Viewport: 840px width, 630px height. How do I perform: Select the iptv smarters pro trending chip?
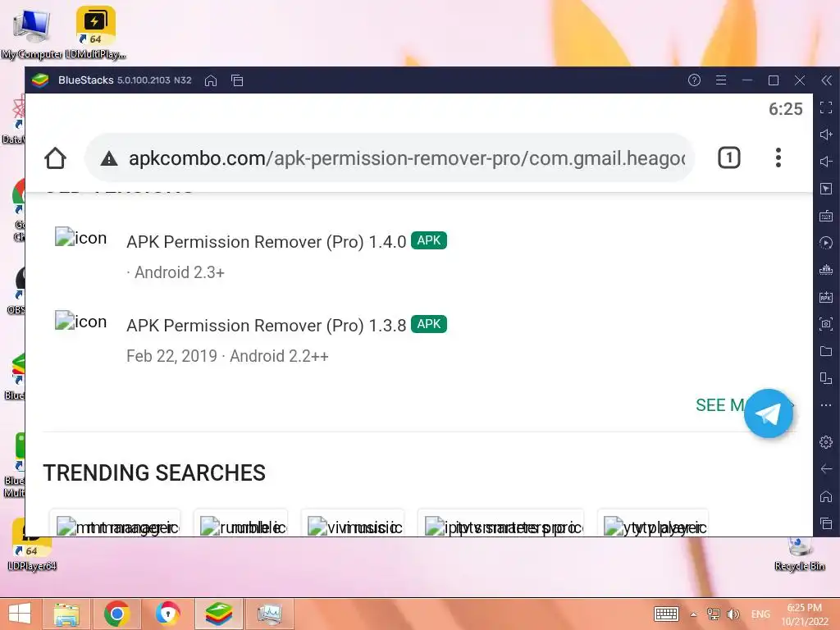pyautogui.click(x=501, y=523)
